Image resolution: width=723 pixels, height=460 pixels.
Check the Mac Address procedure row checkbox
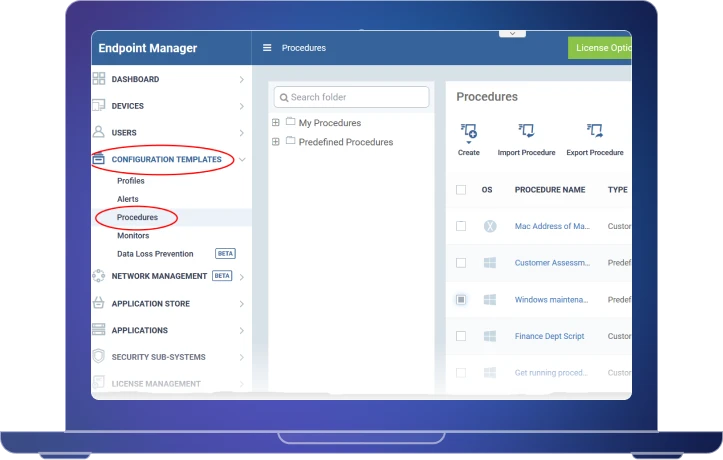[461, 227]
